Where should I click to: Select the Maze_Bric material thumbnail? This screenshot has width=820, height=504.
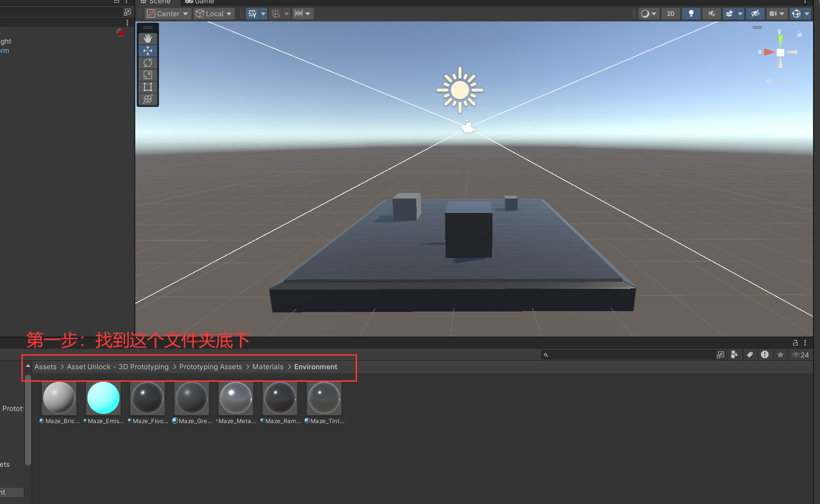coord(59,398)
